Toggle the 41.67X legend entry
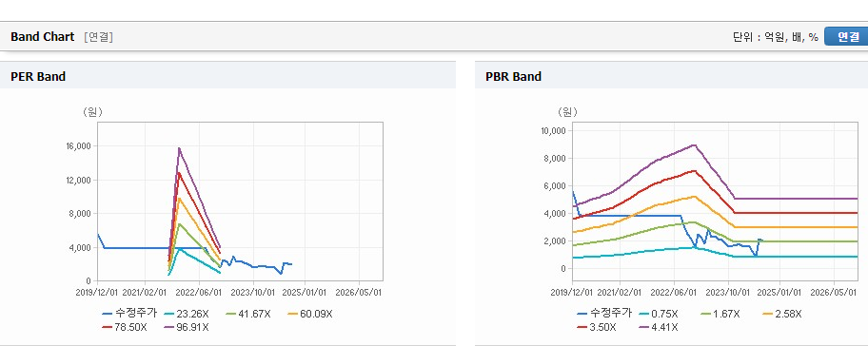Viewport: 868px width, 346px height. [248, 314]
